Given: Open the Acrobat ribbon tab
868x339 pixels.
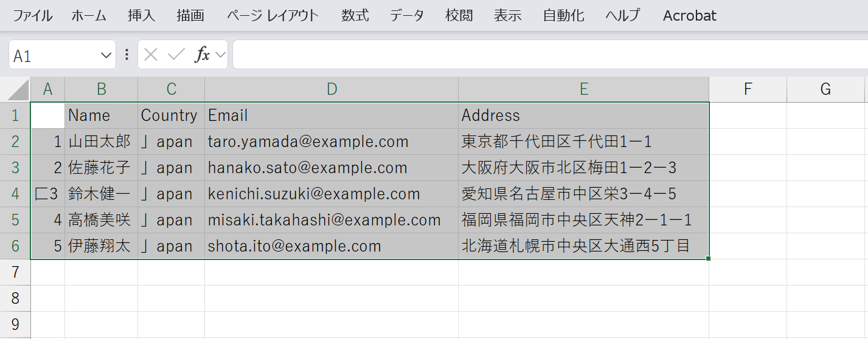Looking at the screenshot, I should point(689,16).
